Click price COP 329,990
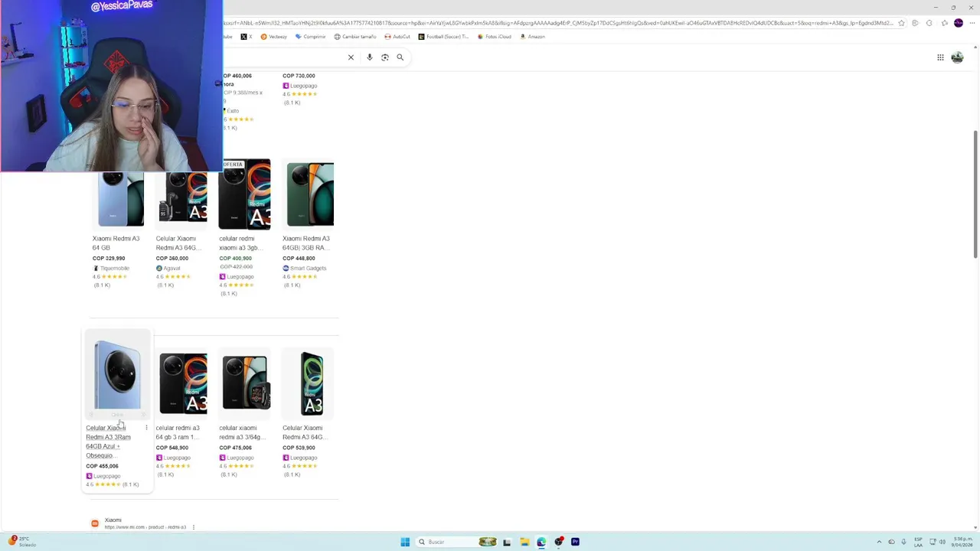Screen dimensions: 980x551 point(109,259)
